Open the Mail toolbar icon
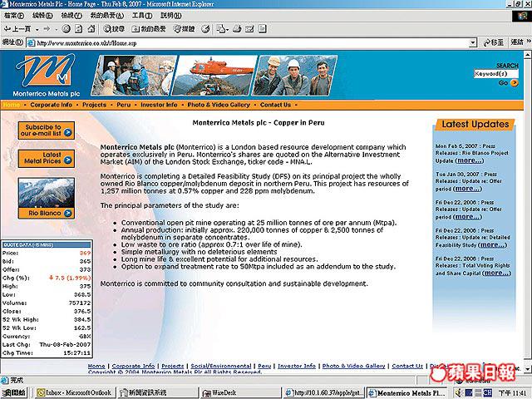This screenshot has height=399, width=532. point(222,29)
